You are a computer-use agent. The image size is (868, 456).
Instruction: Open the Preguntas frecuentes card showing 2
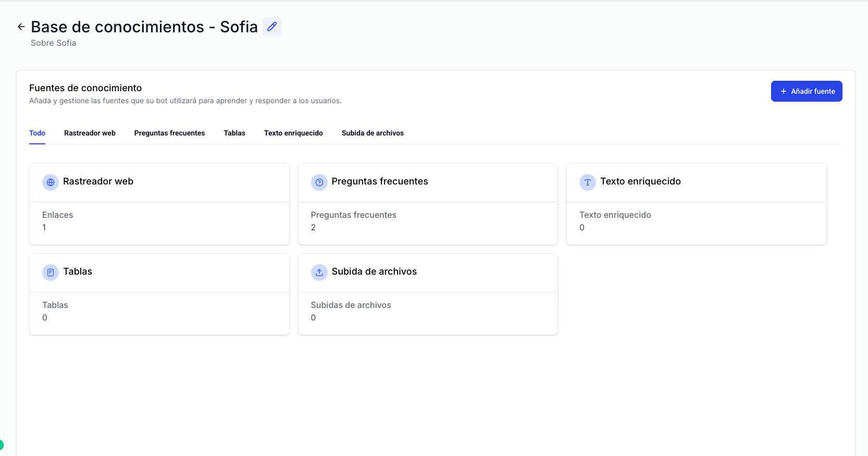coord(427,221)
